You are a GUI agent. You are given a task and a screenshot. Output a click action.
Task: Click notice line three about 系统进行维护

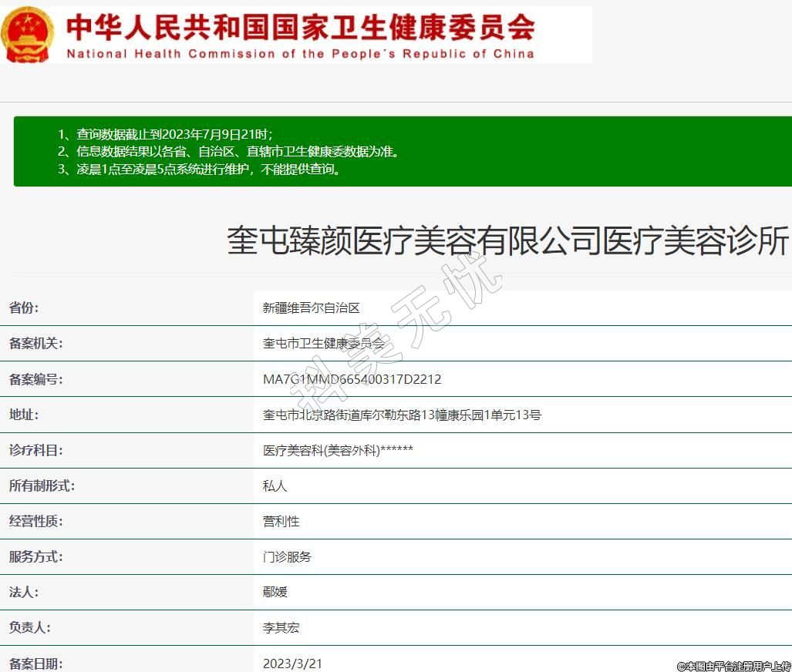(x=198, y=170)
